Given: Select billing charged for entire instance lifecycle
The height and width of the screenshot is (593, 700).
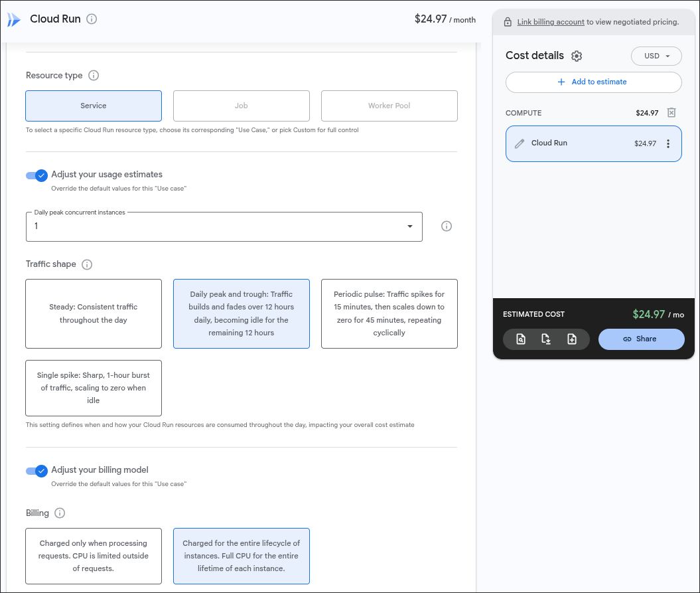Looking at the screenshot, I should pos(241,556).
